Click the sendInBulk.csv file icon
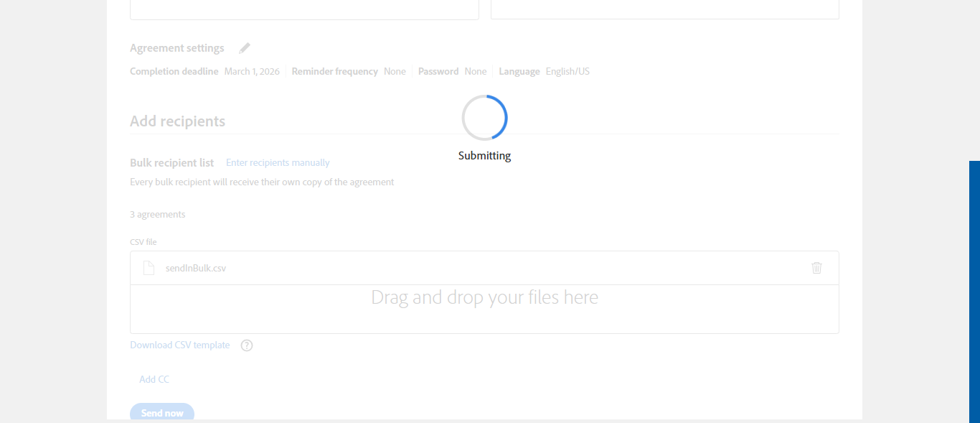Viewport: 980px width, 423px height. coord(149,268)
